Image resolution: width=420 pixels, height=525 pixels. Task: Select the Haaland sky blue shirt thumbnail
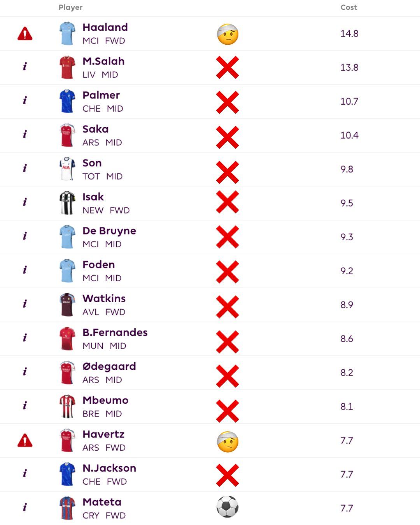click(67, 33)
